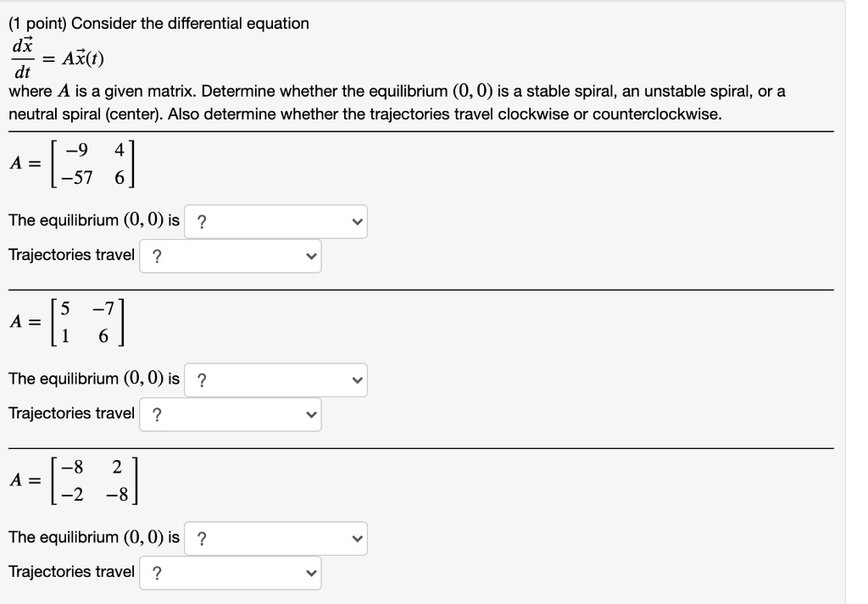The height and width of the screenshot is (604, 868).
Task: Open the trajectories dropdown for the second matrix
Action: (231, 413)
